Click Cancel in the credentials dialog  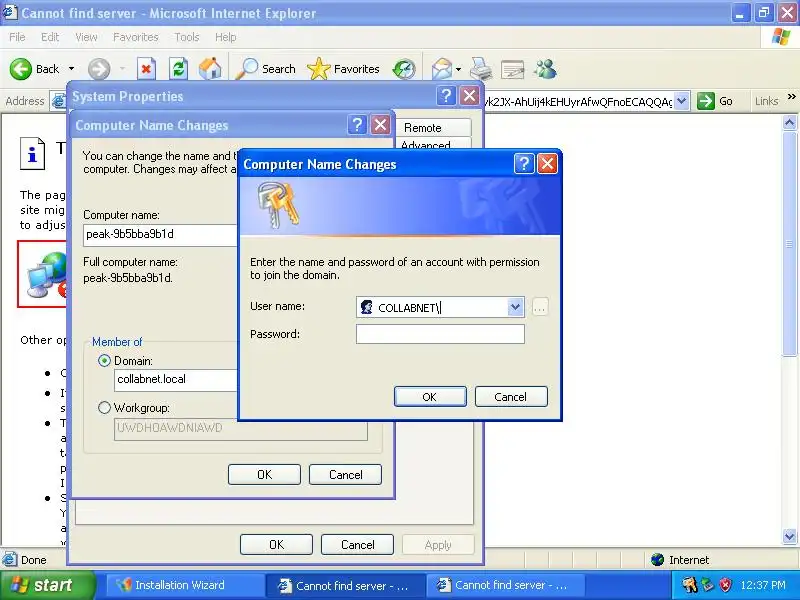(511, 396)
